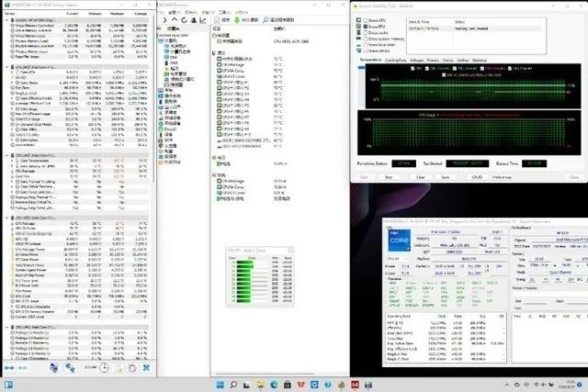This screenshot has width=588, height=392.
Task: Expand the Core Usage row in HWiNFO
Action: click(x=12, y=108)
